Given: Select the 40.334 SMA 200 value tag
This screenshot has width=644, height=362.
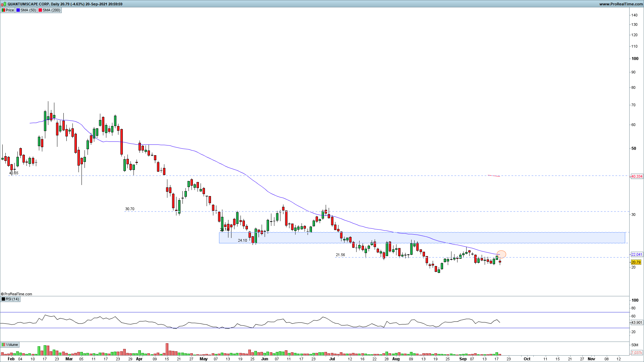Looking at the screenshot, I should click(x=637, y=176).
